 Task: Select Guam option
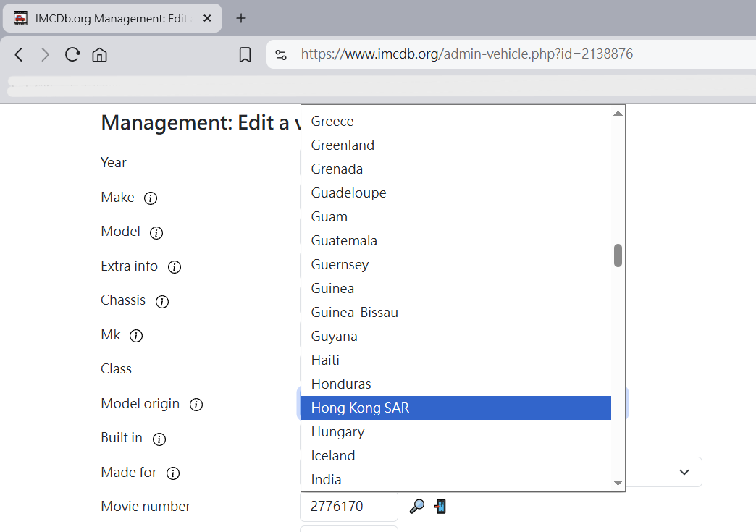(456, 217)
